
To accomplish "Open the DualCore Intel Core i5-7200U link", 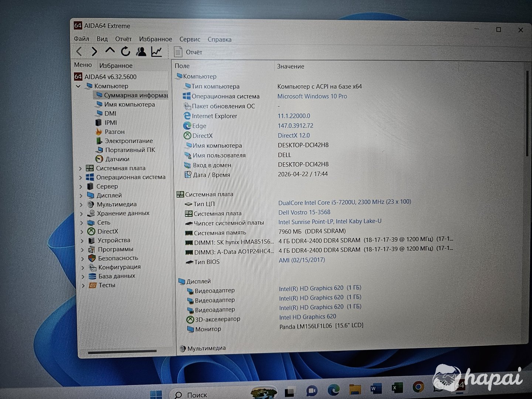I will pos(345,202).
